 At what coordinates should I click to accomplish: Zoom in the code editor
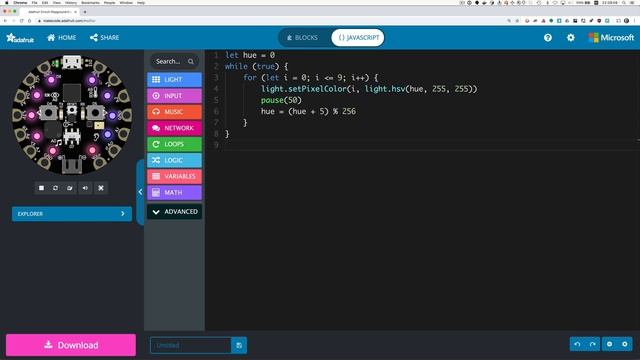[625, 344]
